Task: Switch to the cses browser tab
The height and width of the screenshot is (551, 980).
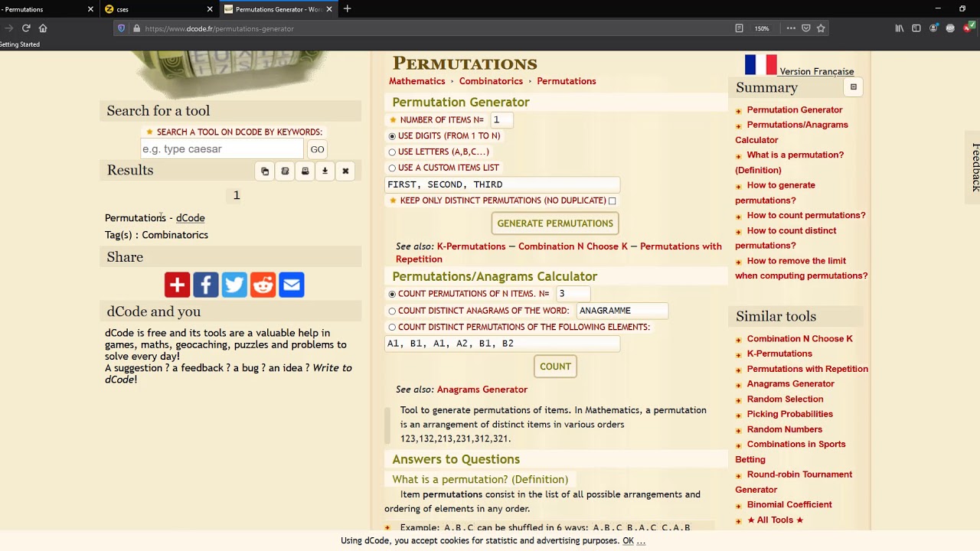Action: coord(158,9)
